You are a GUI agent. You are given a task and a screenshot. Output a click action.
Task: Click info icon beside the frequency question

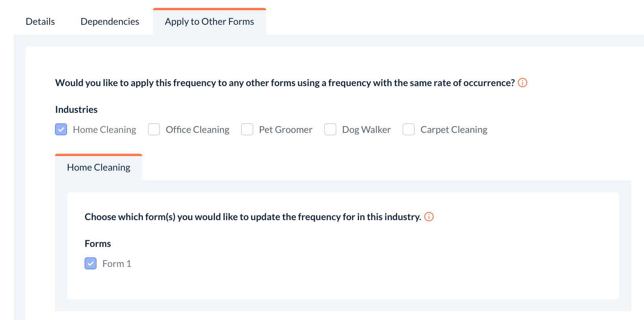coord(522,83)
